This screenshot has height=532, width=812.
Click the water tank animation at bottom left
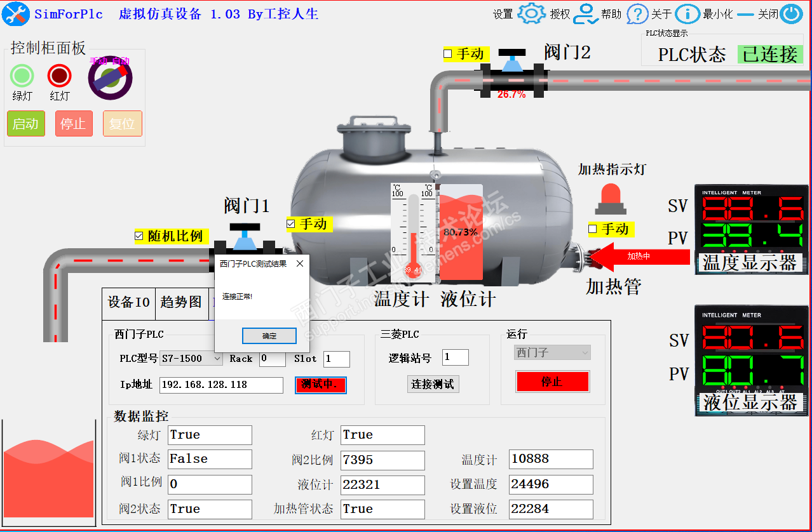(49, 473)
